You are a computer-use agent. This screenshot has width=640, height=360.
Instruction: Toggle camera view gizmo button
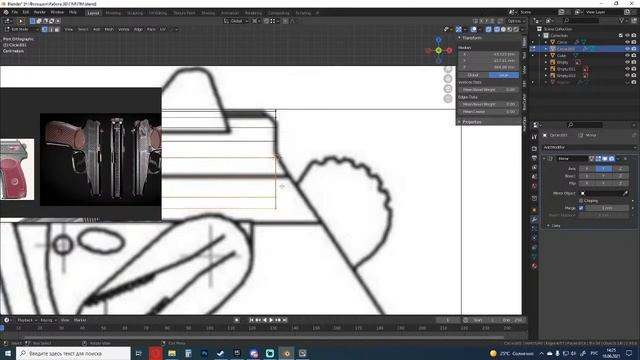point(448,89)
